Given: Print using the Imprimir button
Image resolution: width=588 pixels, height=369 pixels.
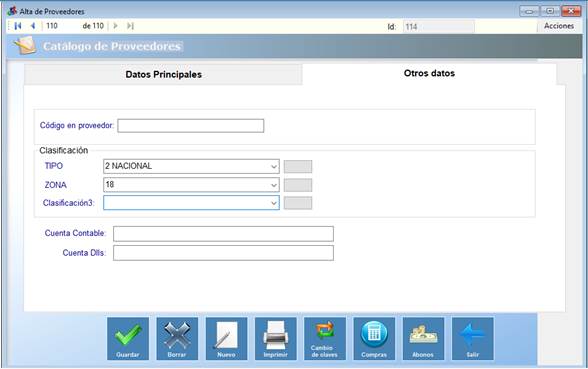Looking at the screenshot, I should coord(276,339).
